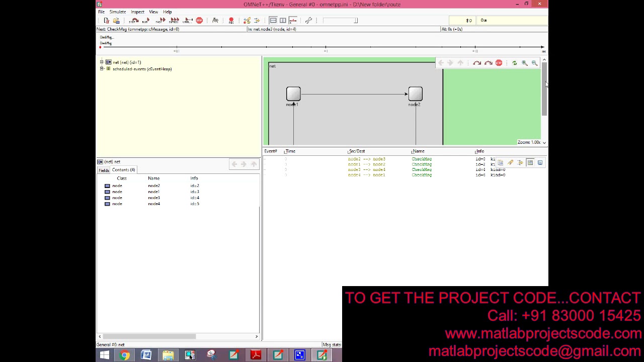
Task: Open the canvas Zoom dropdown arrow
Action: [544, 143]
